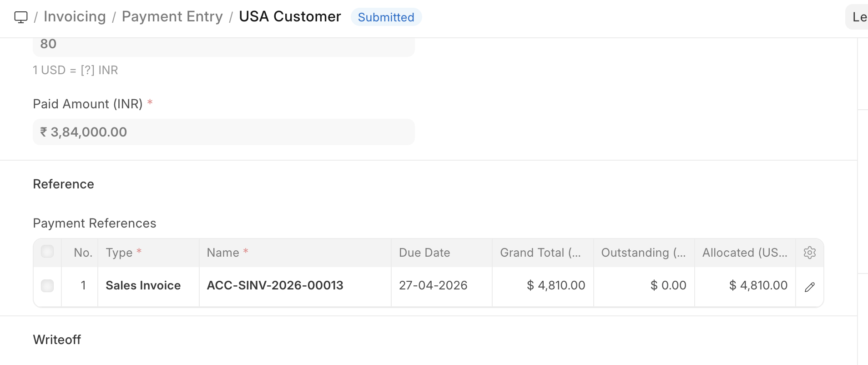Click the Submitted status badge
Image resolution: width=868 pixels, height=365 pixels.
(x=386, y=17)
